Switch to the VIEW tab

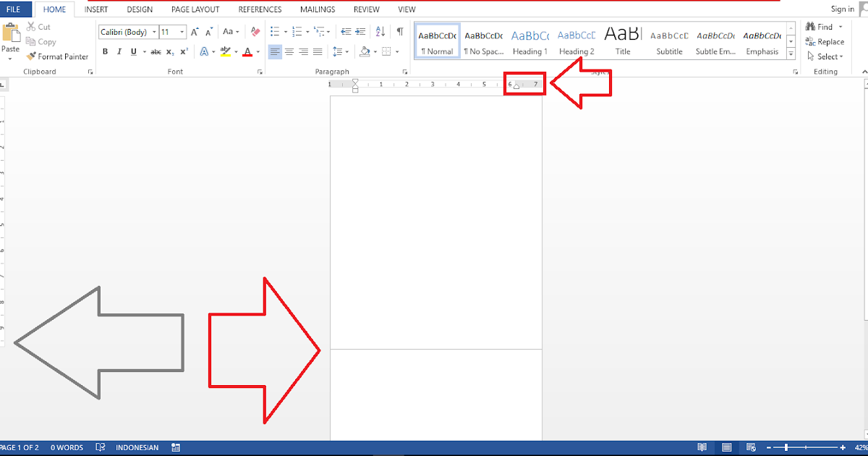(407, 9)
